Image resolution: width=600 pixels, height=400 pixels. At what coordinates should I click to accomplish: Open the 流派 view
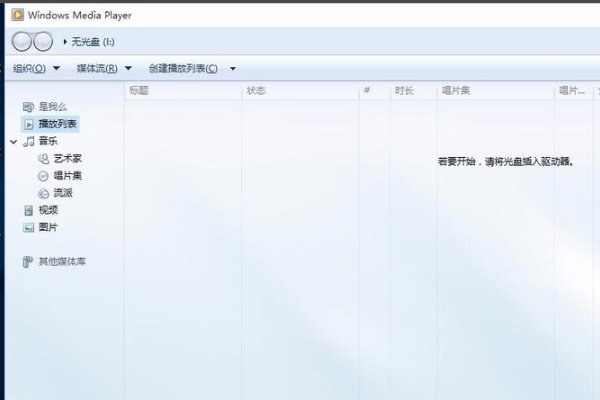63,193
